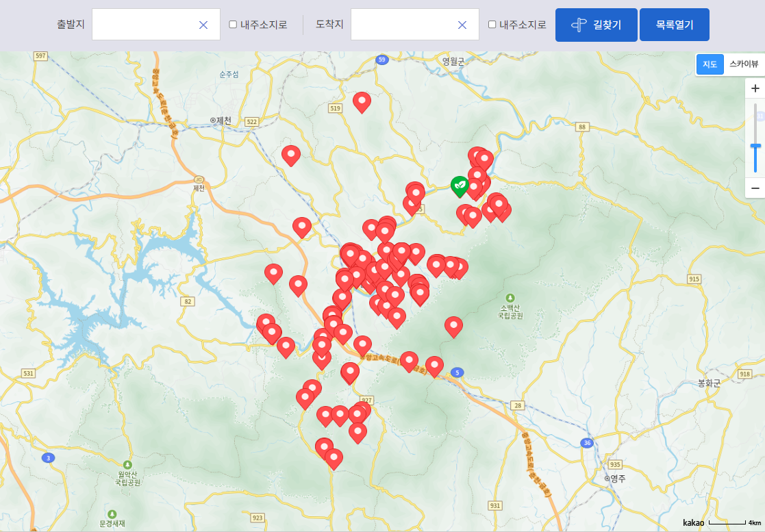
Task: Click the road 915 label
Action: point(694,279)
